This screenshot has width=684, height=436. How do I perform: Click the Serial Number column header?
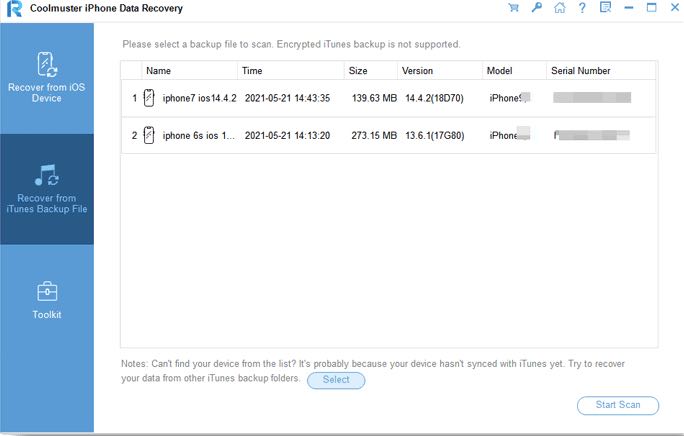coord(601,71)
